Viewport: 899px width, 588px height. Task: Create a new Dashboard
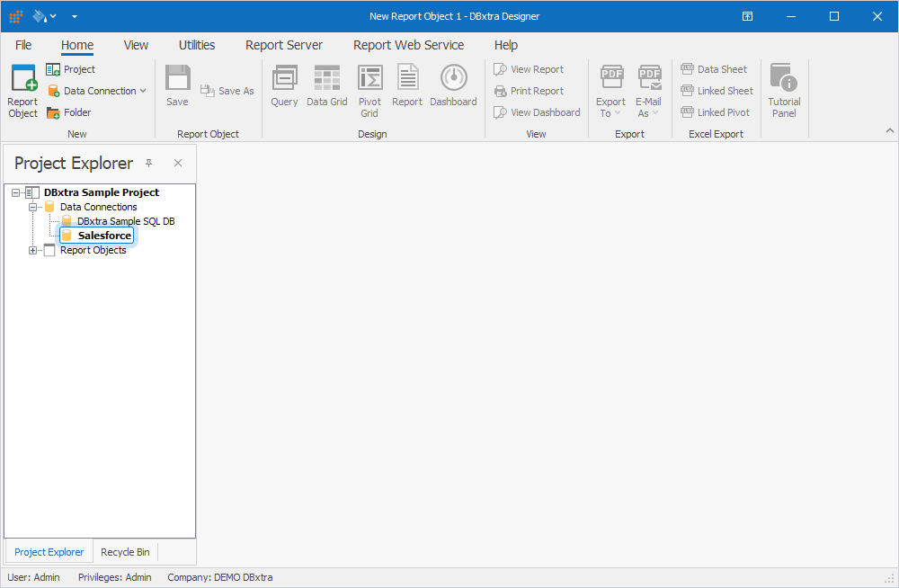click(452, 85)
